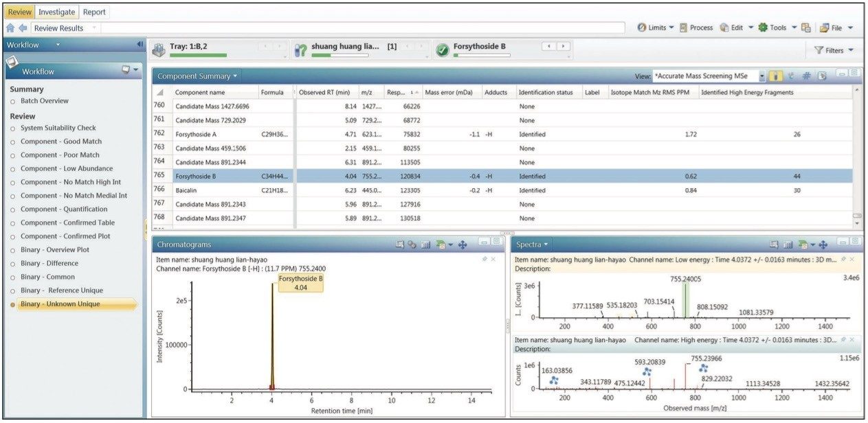Sort by Mass error (mDa) column header
The width and height of the screenshot is (868, 423).
451,92
